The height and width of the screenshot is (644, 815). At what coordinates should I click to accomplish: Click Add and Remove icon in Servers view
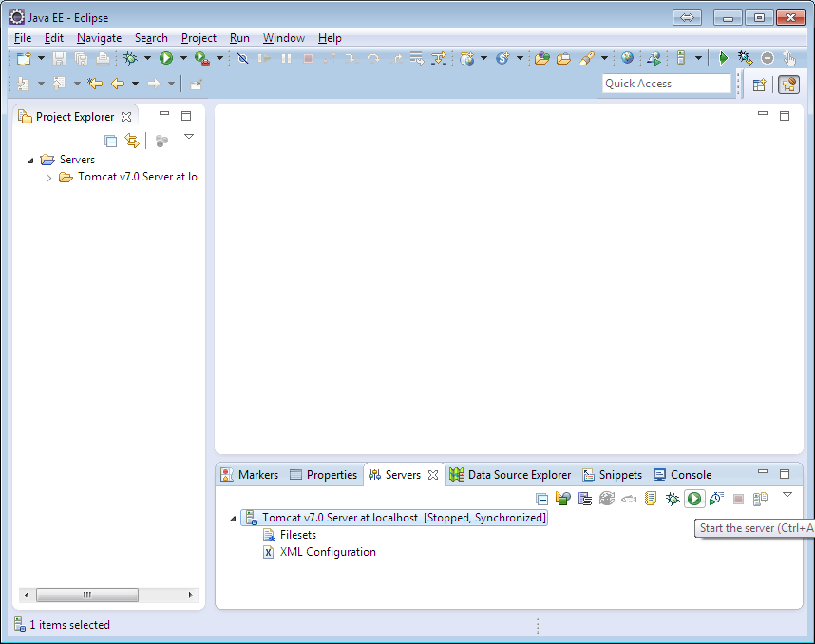pos(760,499)
